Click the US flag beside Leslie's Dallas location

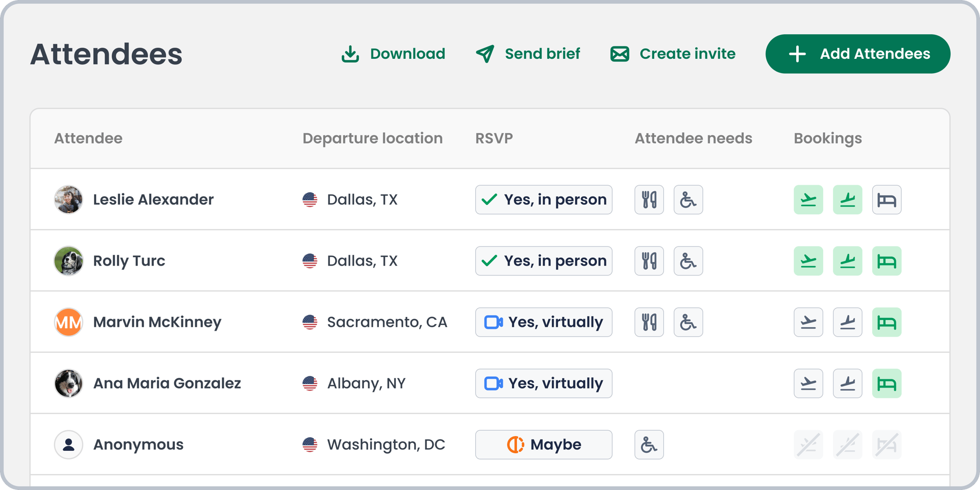310,199
